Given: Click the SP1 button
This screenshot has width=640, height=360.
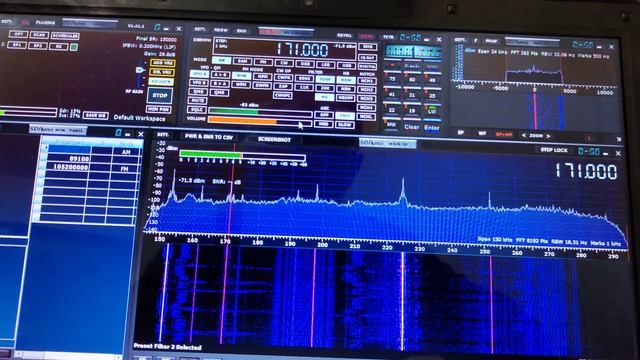Looking at the screenshot, I should coord(17,44).
